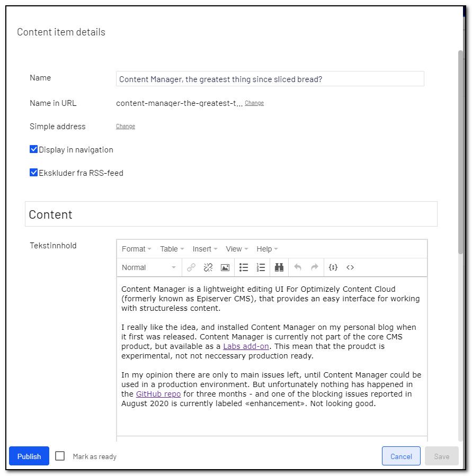Click the 'Name in URL' label
472x476 pixels.
pos(53,103)
